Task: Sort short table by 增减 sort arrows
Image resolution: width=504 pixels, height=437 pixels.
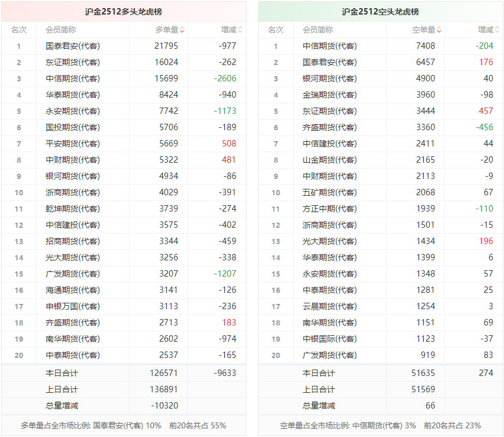Action: tap(497, 30)
